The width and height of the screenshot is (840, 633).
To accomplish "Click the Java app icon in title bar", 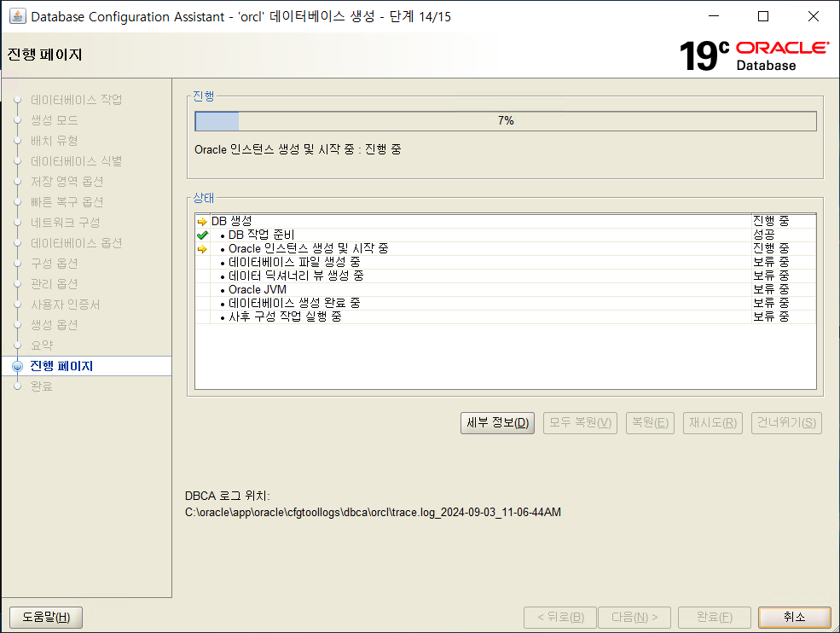I will (x=18, y=16).
